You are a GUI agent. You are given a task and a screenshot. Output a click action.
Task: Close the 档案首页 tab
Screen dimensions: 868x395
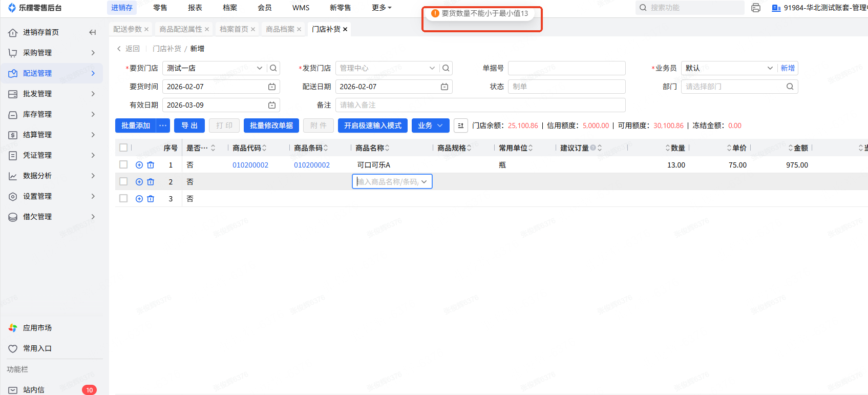tap(253, 29)
